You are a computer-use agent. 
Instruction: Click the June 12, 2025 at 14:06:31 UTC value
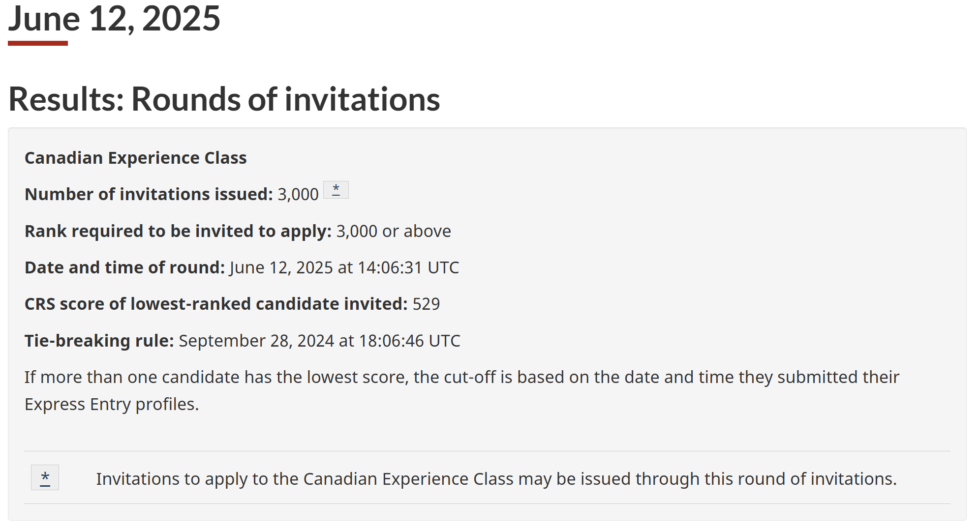click(x=344, y=267)
